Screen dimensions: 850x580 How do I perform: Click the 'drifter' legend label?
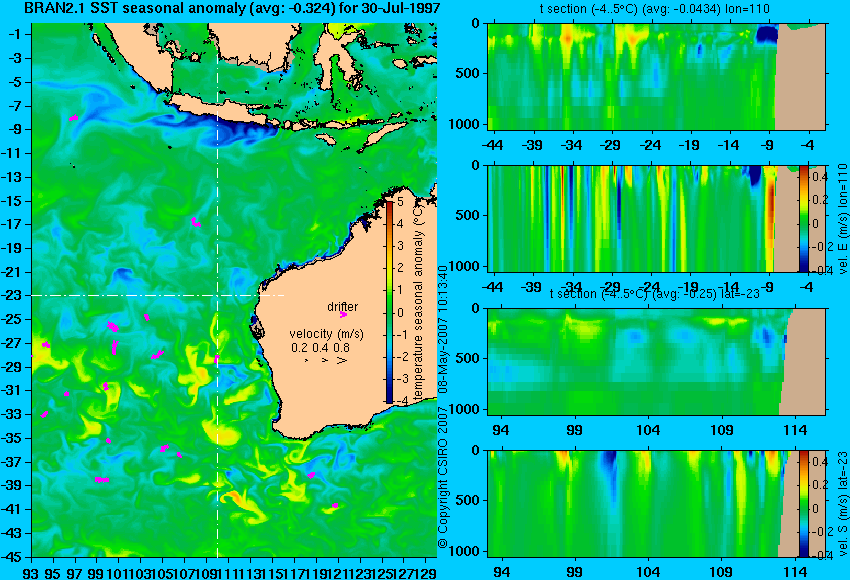click(343, 306)
